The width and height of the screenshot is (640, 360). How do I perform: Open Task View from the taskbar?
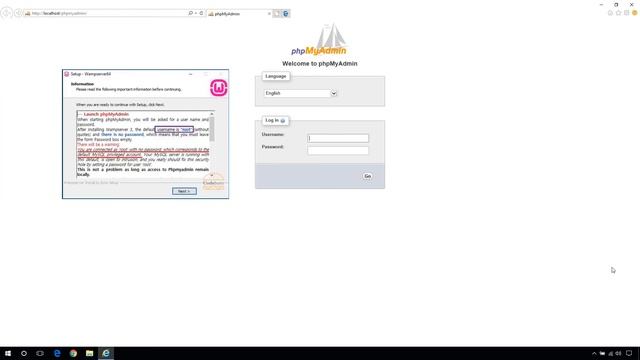pos(40,353)
